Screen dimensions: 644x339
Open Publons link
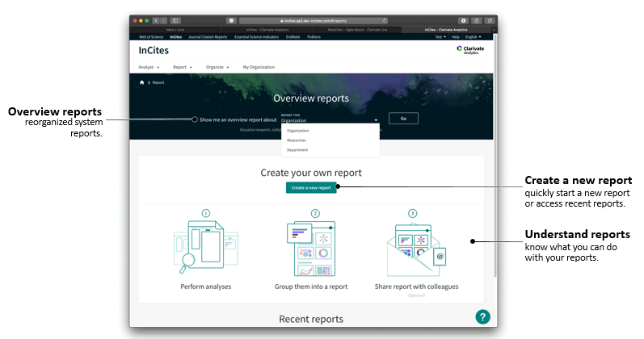pos(314,37)
